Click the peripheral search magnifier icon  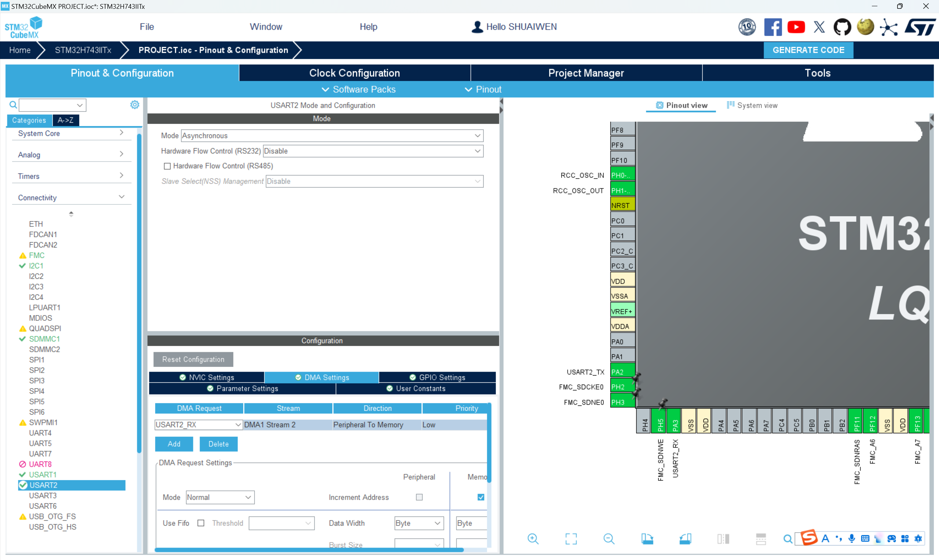coord(13,104)
